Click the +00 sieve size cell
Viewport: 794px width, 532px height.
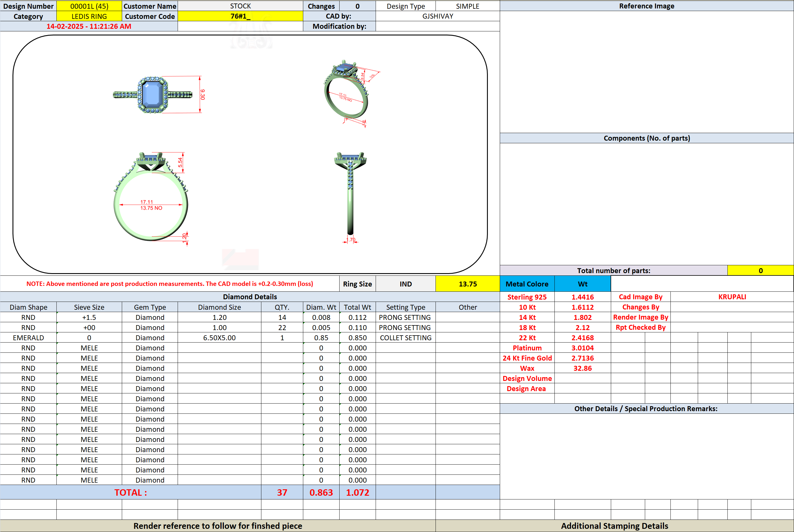click(x=89, y=327)
